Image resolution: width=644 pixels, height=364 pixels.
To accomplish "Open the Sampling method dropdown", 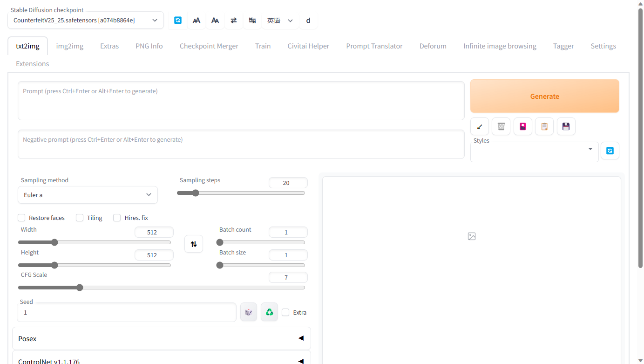I will (88, 195).
